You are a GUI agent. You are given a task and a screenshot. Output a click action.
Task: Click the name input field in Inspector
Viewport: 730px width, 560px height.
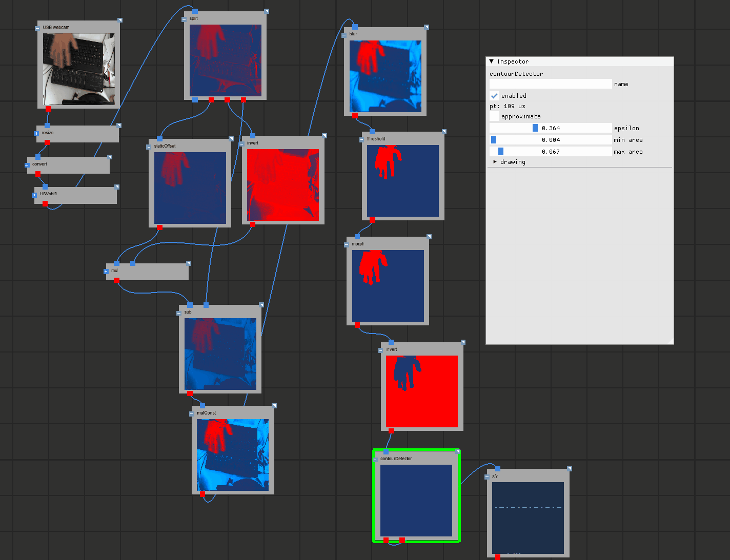[551, 84]
